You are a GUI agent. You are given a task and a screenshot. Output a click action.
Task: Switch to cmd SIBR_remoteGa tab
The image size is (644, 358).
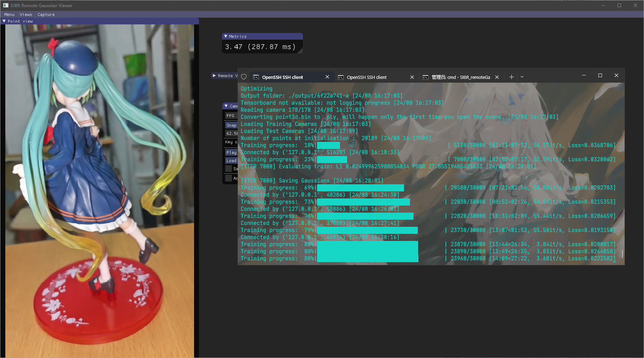pos(461,77)
